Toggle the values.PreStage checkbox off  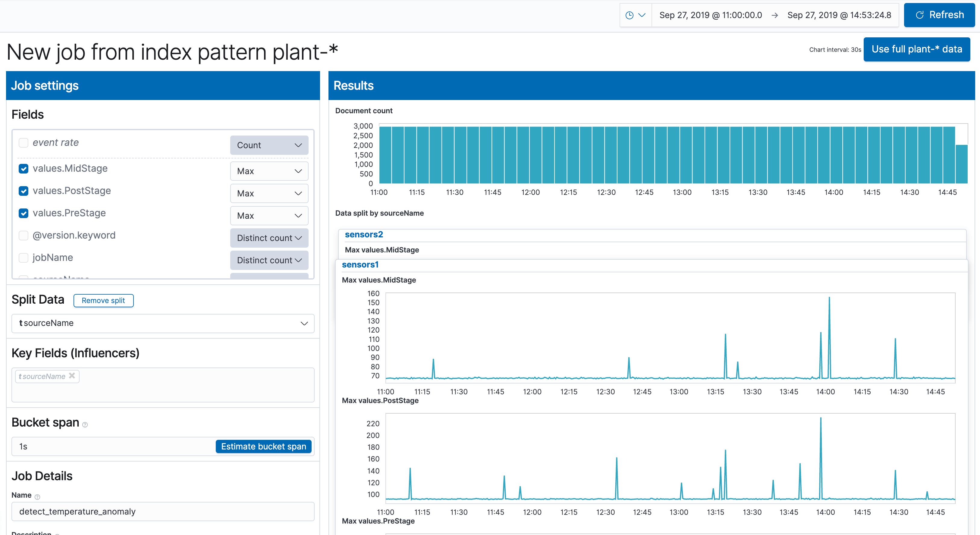(x=24, y=213)
